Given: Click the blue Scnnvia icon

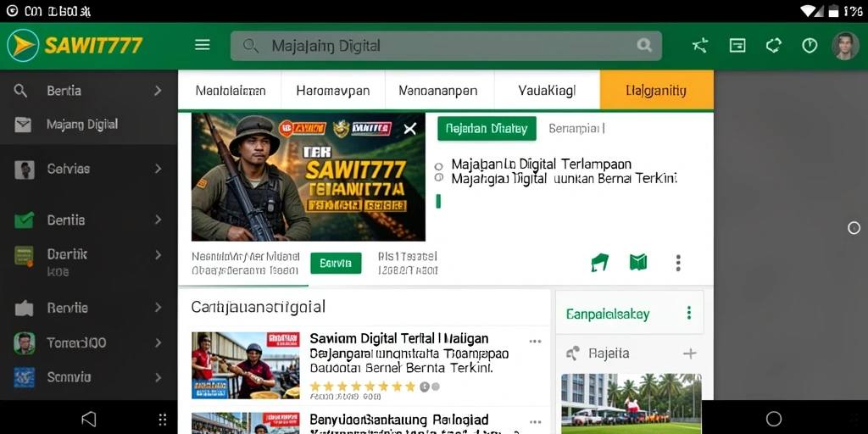Looking at the screenshot, I should (25, 377).
